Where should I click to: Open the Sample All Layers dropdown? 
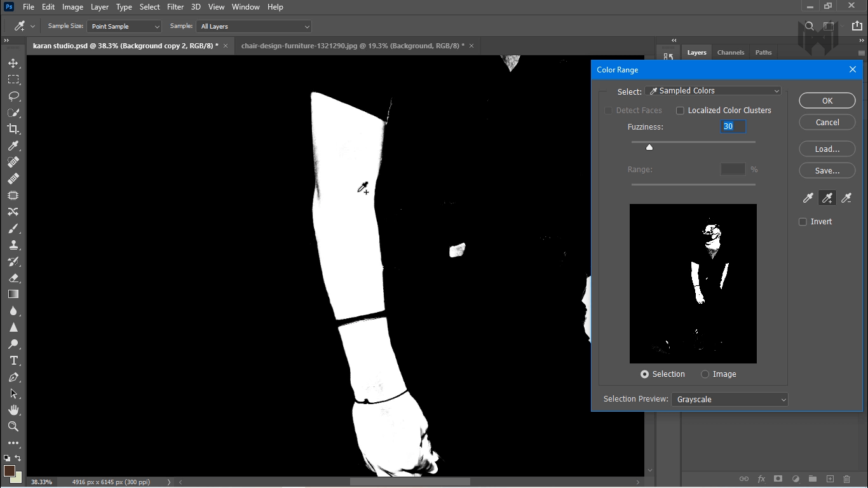tap(254, 26)
